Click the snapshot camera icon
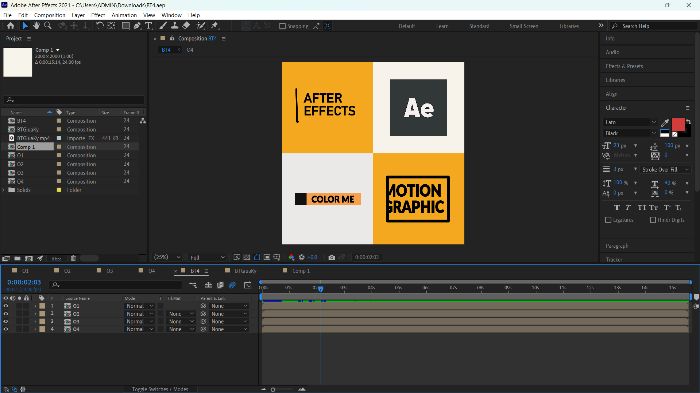Screen dimensions: 700x393 [332, 257]
